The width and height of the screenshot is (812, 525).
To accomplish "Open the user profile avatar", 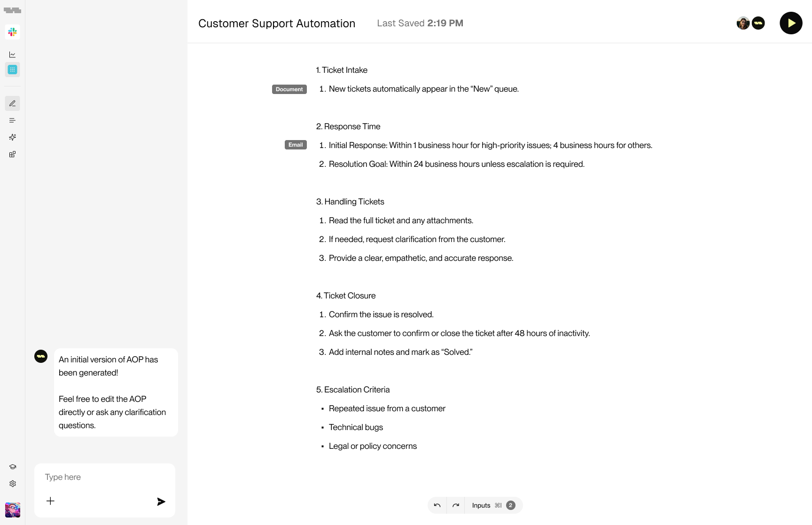I will coord(13,510).
